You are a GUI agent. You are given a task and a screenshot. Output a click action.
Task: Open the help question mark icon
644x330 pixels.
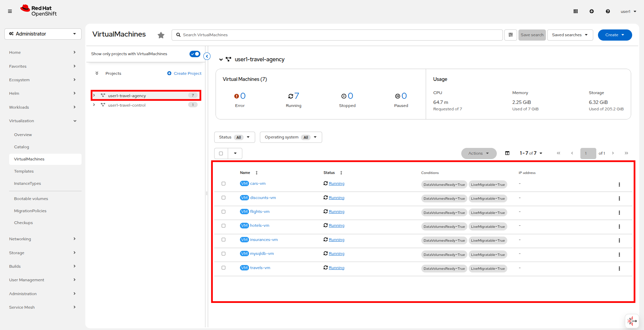tap(608, 11)
